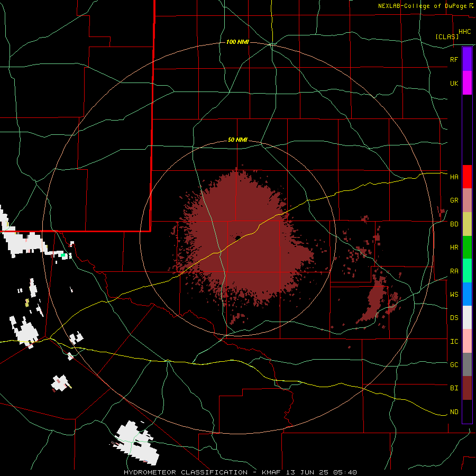This screenshot has height=476, width=476.
Task: Click the 'ND' legend label
Action: pos(454,412)
